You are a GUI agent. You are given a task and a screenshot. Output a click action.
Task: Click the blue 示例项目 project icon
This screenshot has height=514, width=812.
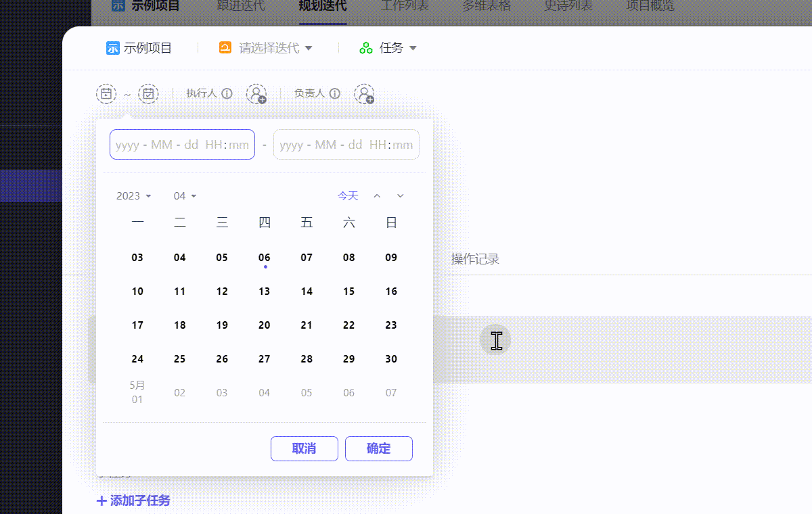[113, 48]
